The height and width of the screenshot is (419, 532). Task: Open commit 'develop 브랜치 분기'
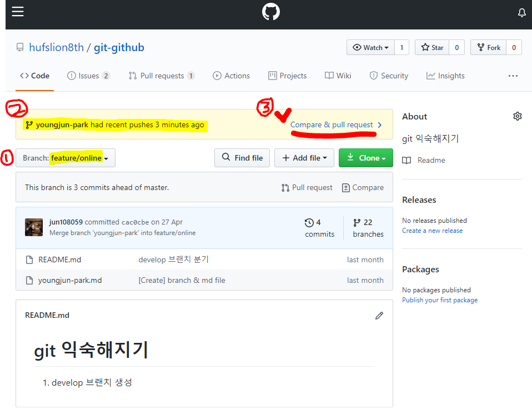point(173,260)
